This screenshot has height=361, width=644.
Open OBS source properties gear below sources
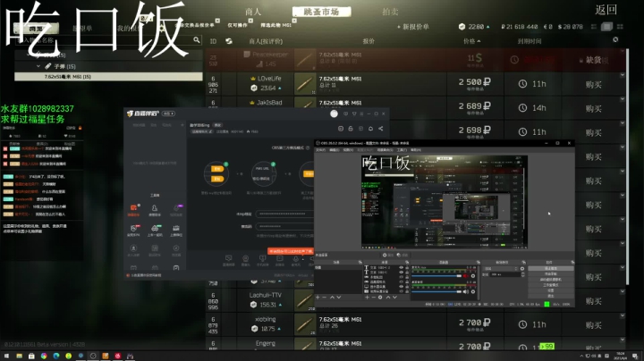380,298
